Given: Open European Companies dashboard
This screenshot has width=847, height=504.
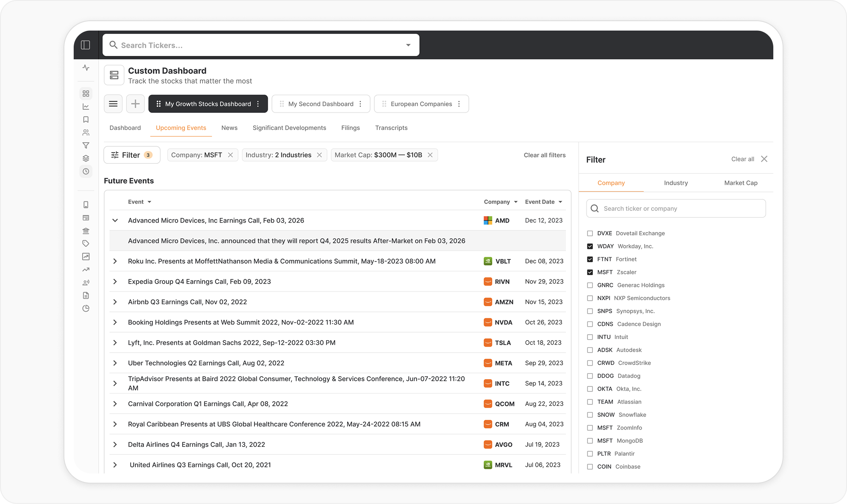Looking at the screenshot, I should coord(421,104).
